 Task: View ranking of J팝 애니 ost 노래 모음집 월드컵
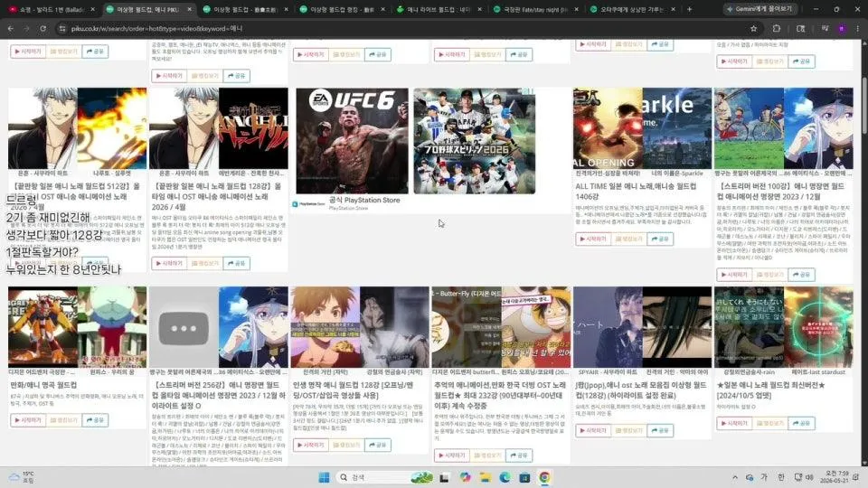coord(629,430)
